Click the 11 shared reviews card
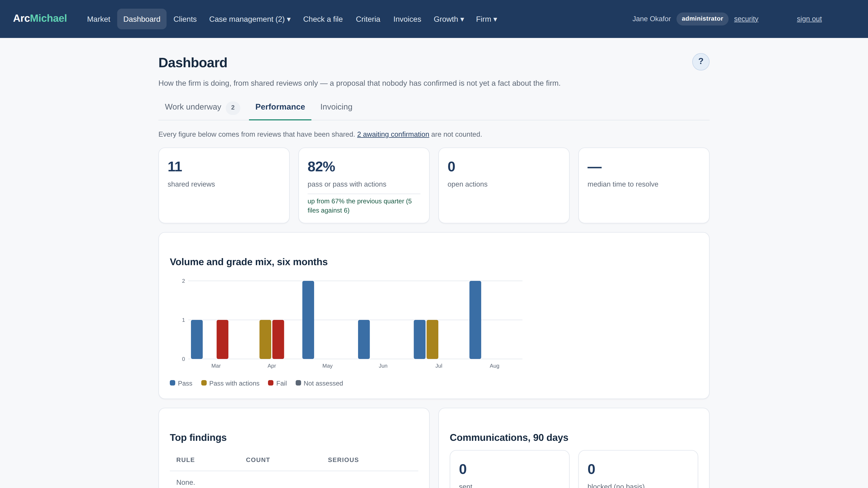Image resolution: width=868 pixels, height=488 pixels. [x=224, y=185]
